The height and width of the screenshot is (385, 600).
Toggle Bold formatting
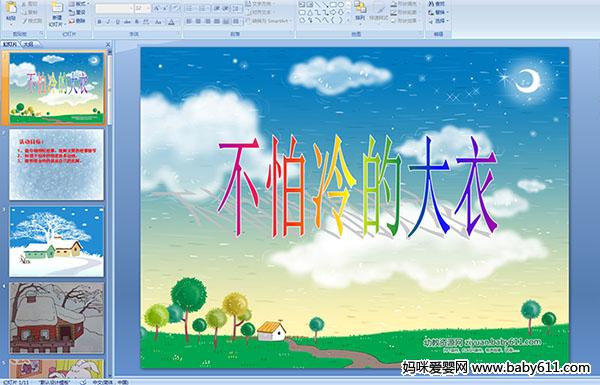[x=99, y=22]
